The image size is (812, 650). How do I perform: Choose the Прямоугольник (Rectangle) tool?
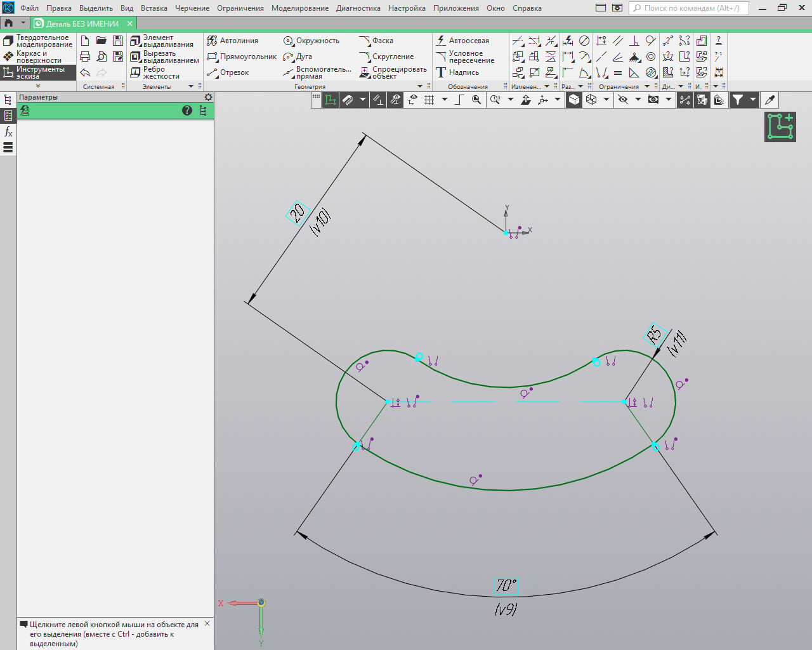242,56
